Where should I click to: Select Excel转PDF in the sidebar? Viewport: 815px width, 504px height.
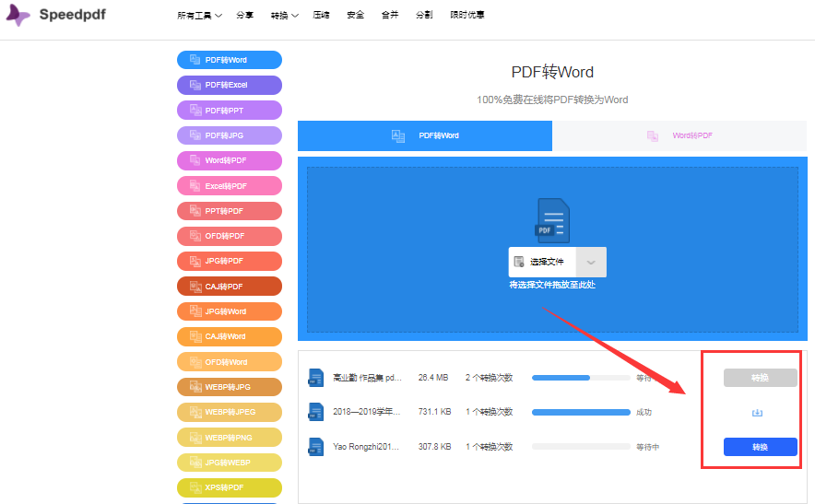[x=230, y=185]
